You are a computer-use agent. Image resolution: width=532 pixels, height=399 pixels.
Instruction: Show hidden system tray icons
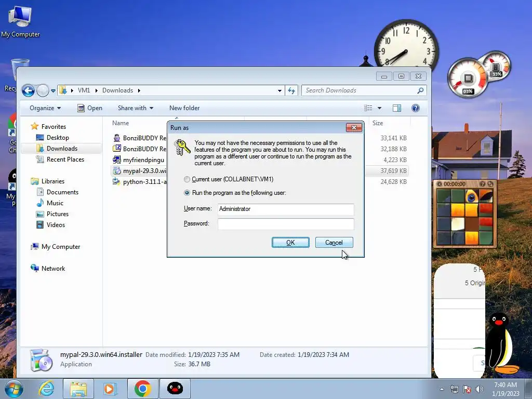click(x=442, y=389)
